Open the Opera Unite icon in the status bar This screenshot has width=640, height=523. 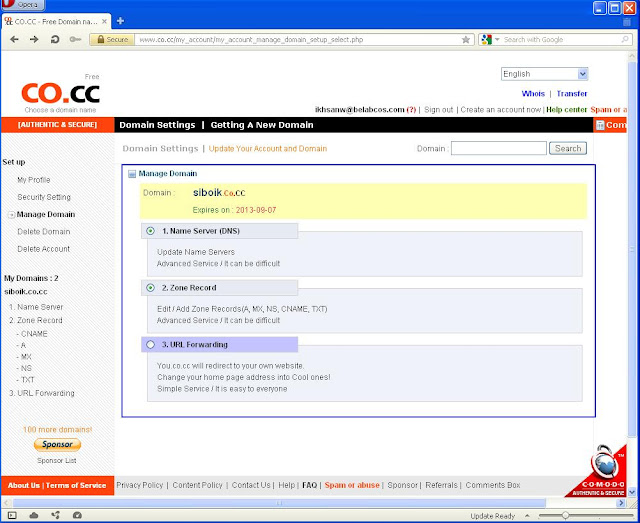tap(56, 515)
